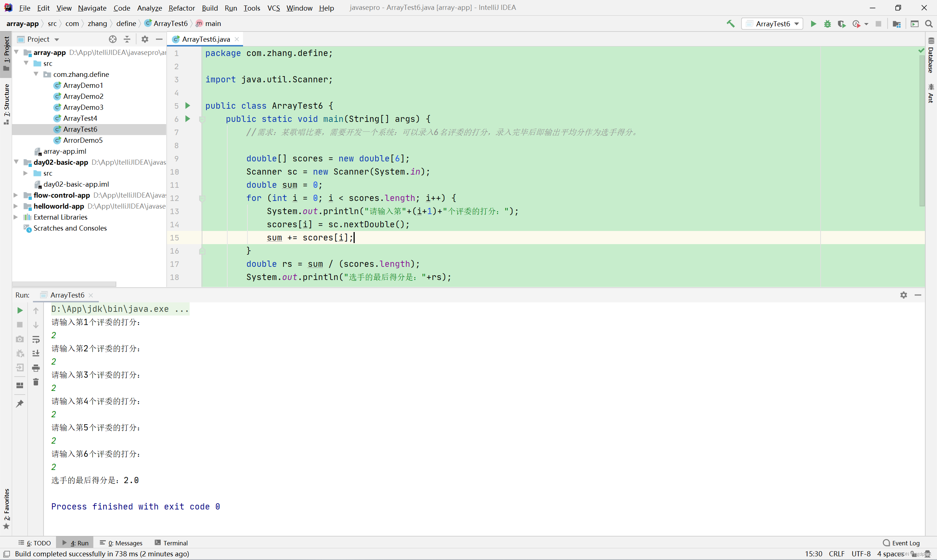Run ArrayTest6 with the toolbar green play icon
The height and width of the screenshot is (560, 937).
tap(813, 24)
